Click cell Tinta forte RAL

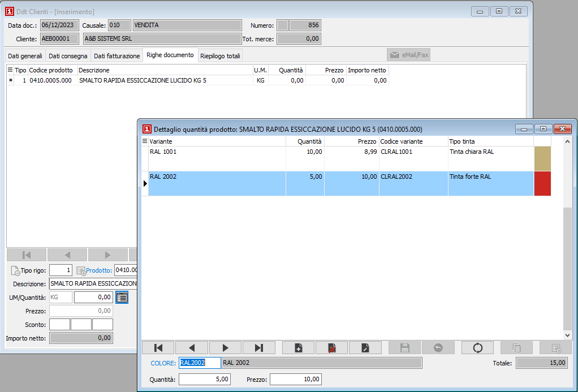point(491,183)
